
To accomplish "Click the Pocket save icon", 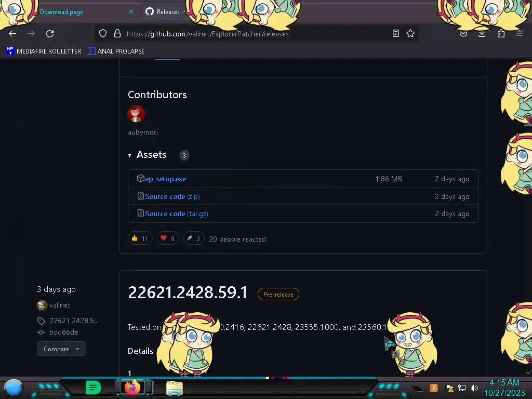I will pyautogui.click(x=463, y=34).
